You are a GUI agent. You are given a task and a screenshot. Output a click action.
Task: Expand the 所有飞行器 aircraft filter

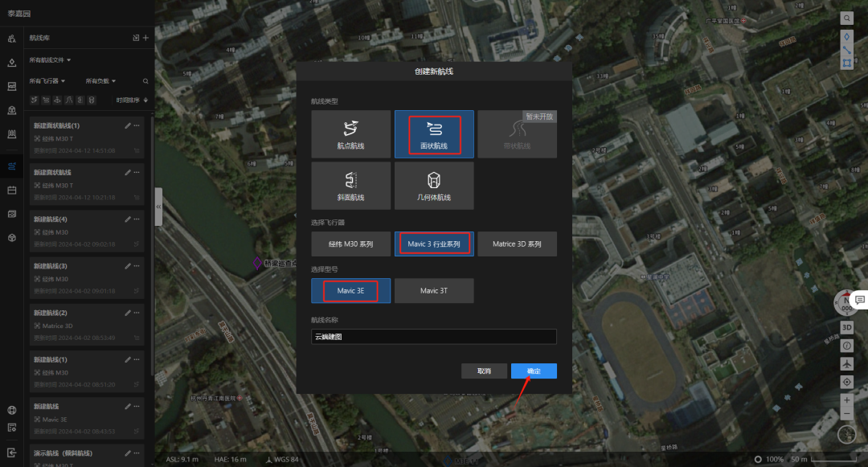[x=47, y=81]
